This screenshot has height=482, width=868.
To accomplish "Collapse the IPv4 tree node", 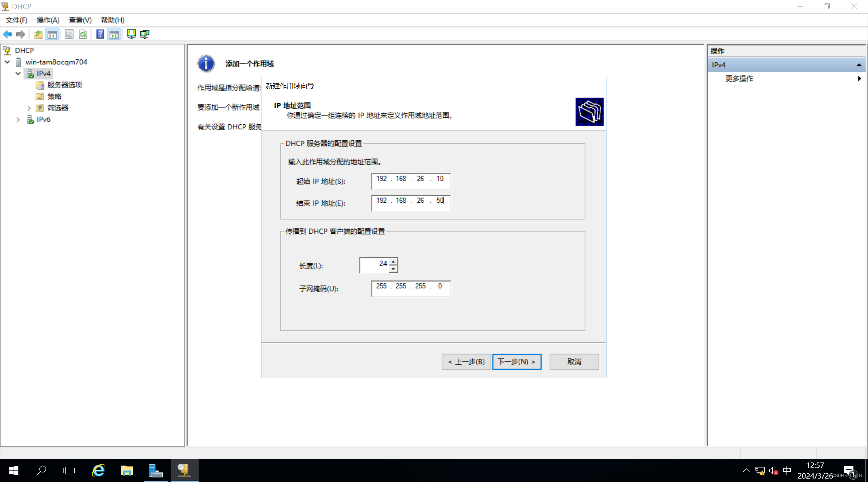I will [18, 73].
